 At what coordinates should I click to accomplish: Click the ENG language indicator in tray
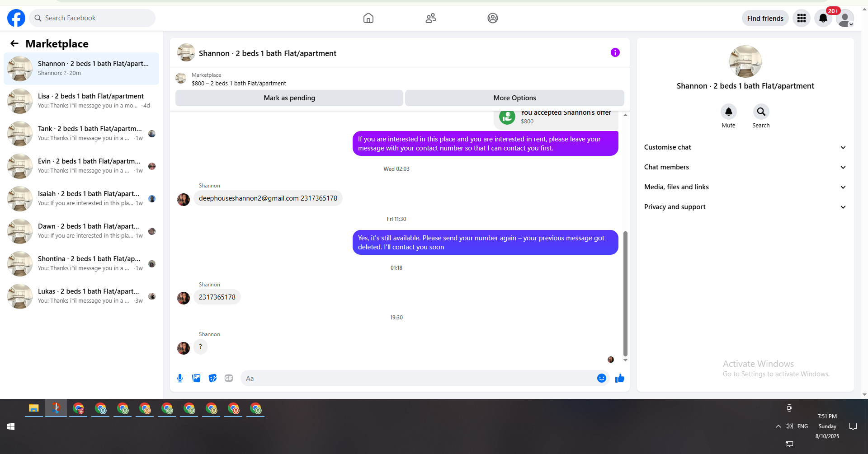click(x=802, y=426)
